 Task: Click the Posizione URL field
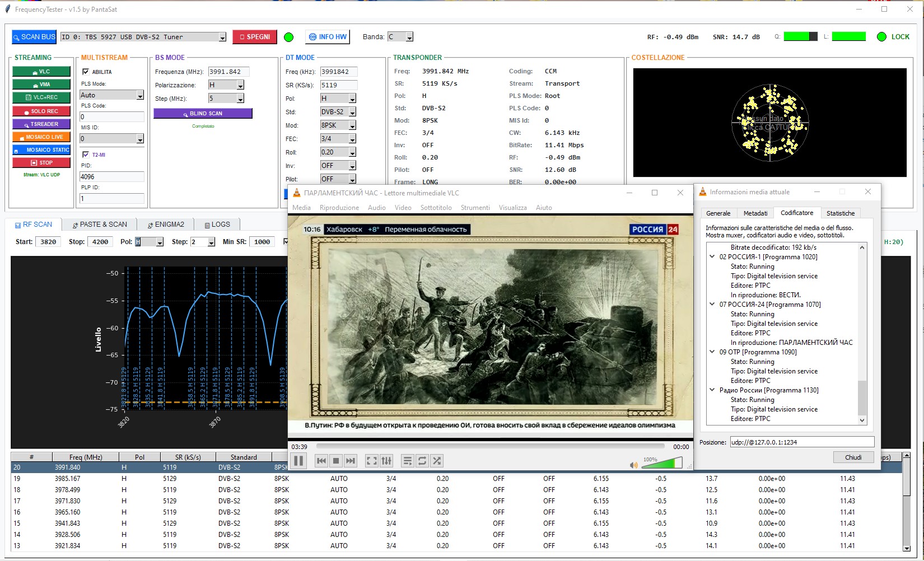coord(802,442)
